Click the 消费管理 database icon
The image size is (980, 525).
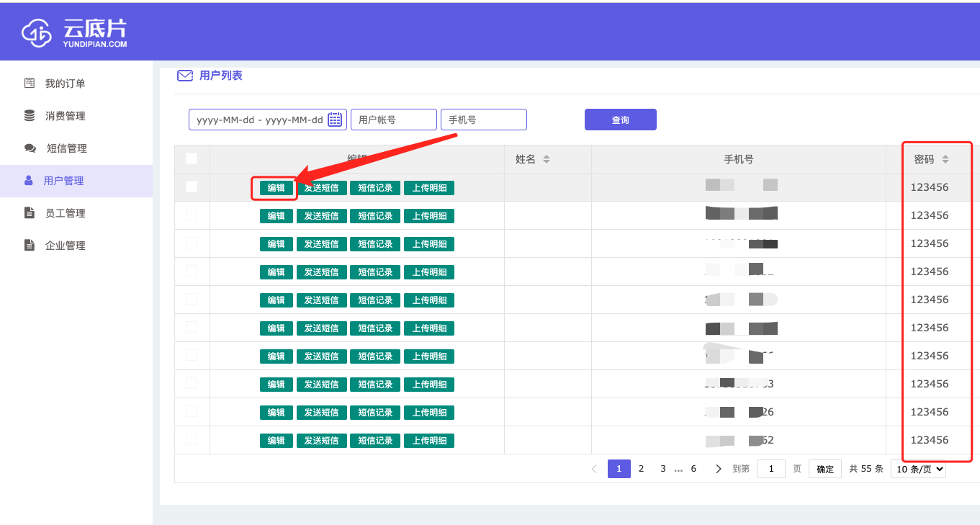30,116
